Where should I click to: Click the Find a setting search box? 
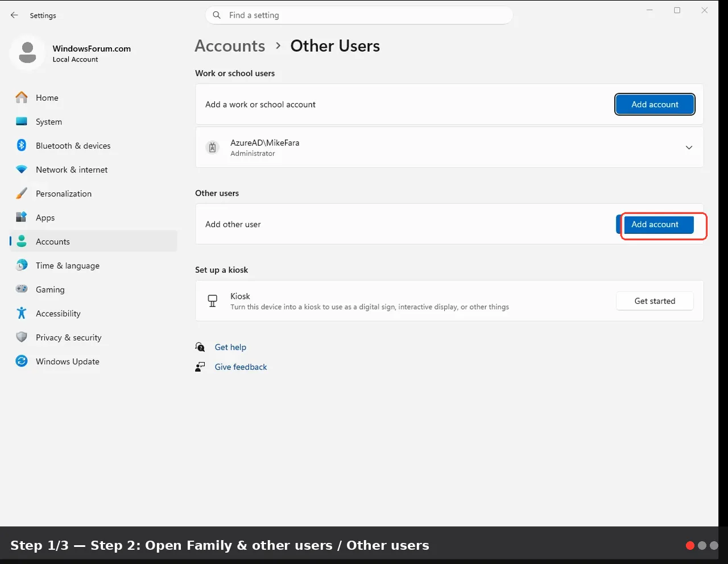coord(359,15)
